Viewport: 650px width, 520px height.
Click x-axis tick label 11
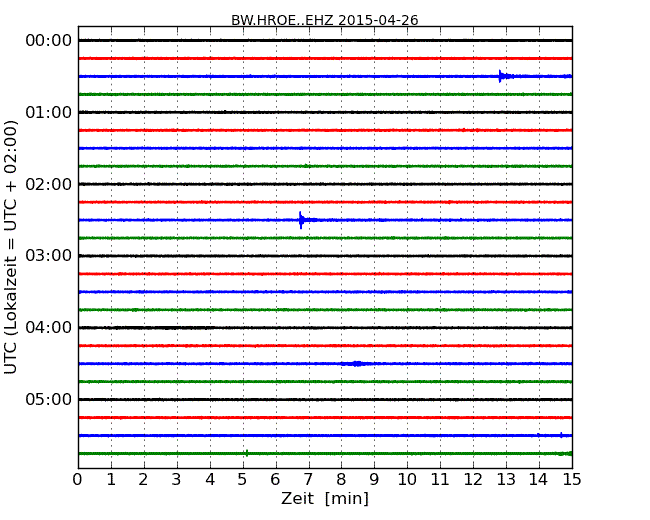440,480
